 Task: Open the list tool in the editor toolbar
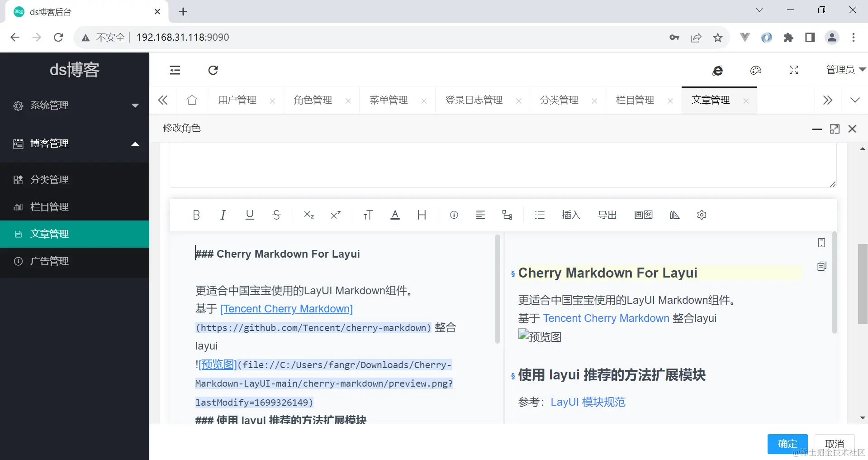coord(540,215)
